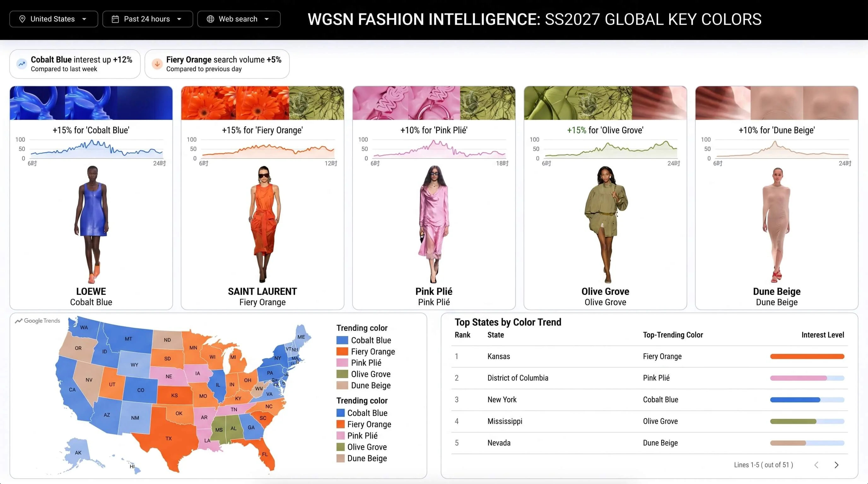Open the Past 24 hours time range dropdown
Screen dimensions: 868x484
coord(147,19)
